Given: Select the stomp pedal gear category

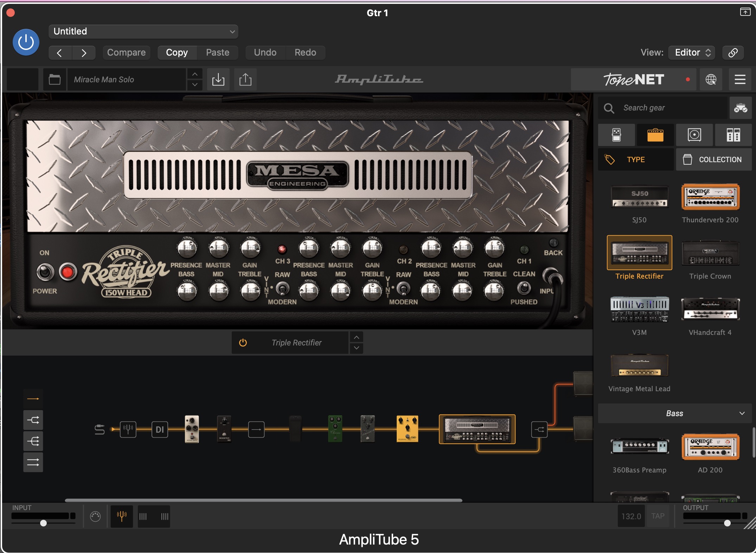Looking at the screenshot, I should click(616, 135).
